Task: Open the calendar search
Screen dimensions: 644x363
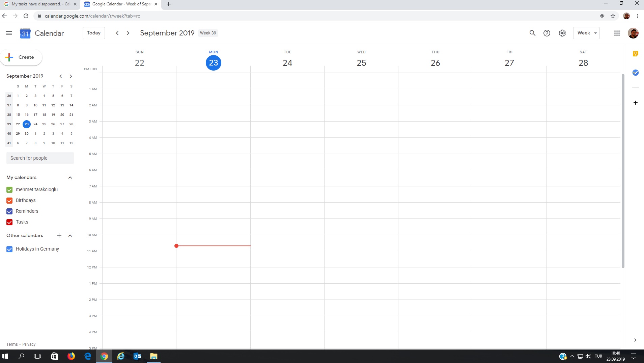Action: pos(532,33)
